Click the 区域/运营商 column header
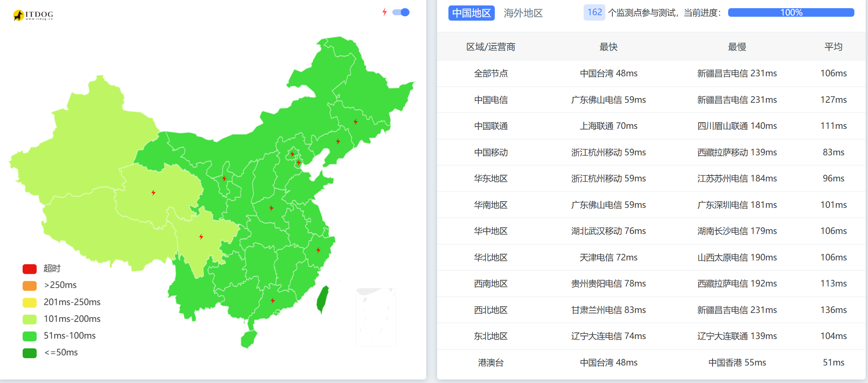This screenshot has width=868, height=383. (491, 46)
